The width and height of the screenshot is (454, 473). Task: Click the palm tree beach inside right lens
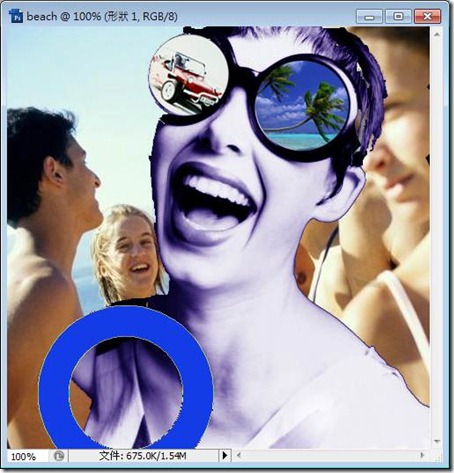click(x=302, y=105)
